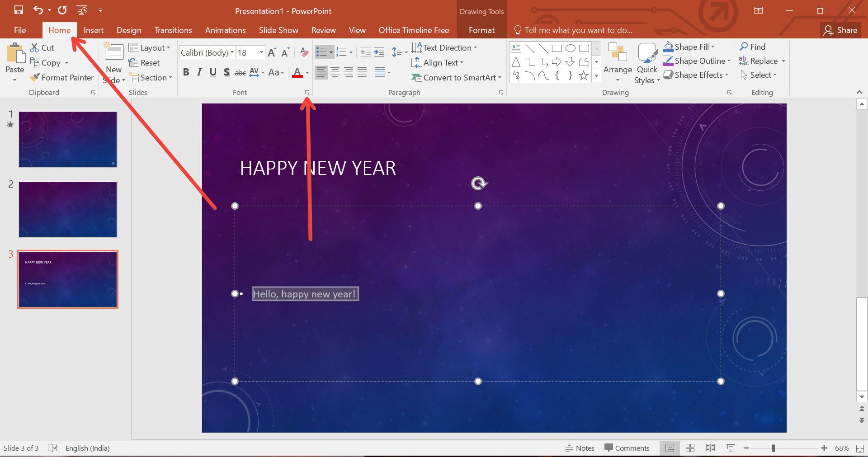Viewport: 868px width, 457px height.
Task: Open Clipboard pane launcher
Action: 93,93
